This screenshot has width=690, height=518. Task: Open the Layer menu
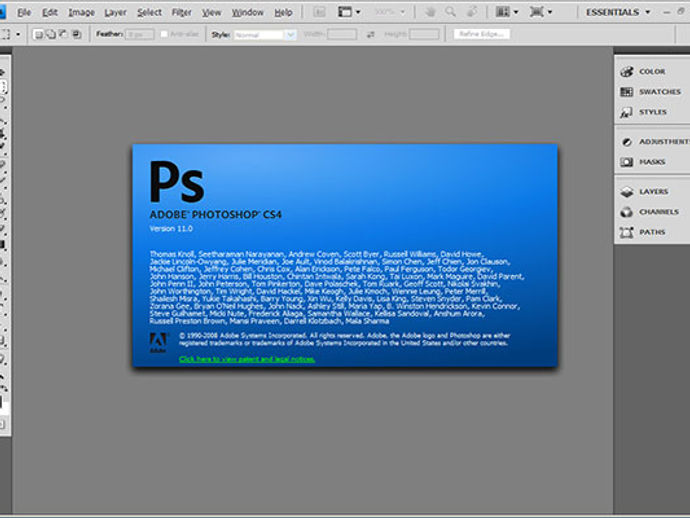pos(115,12)
